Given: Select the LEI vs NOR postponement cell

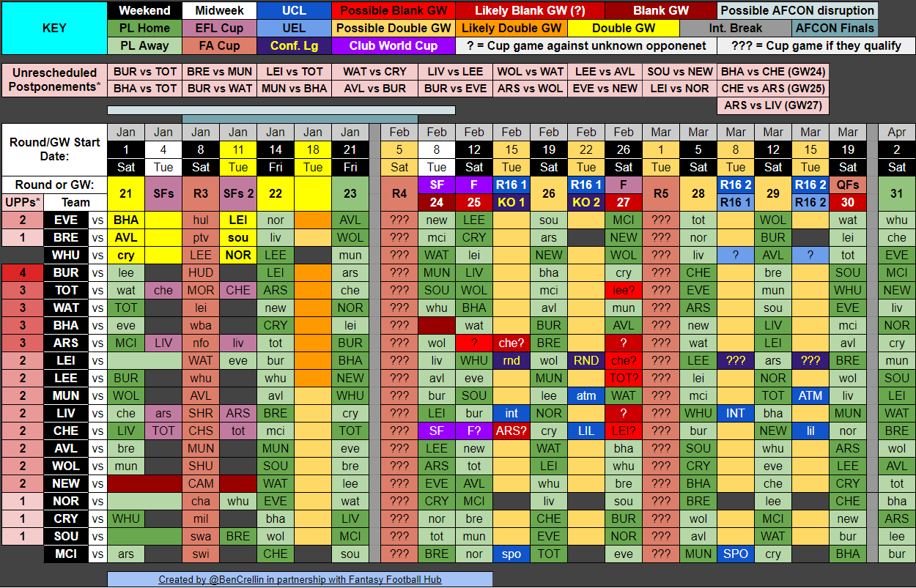Looking at the screenshot, I should [679, 88].
